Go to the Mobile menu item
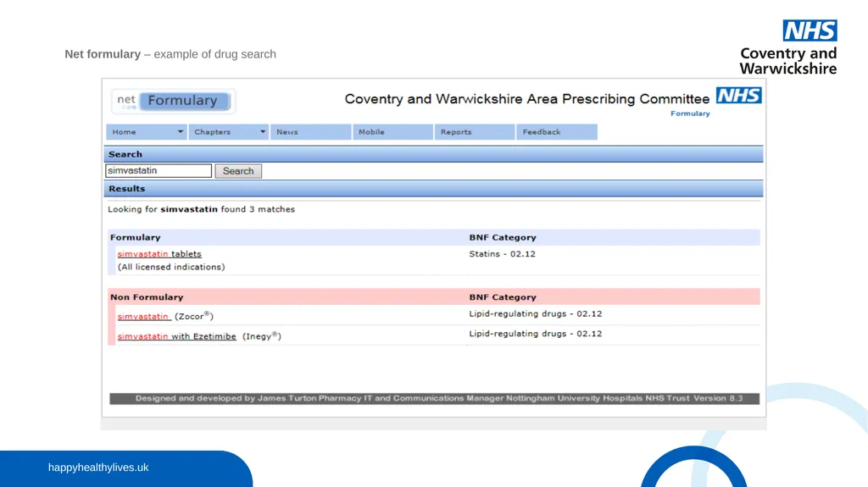This screenshot has width=868, height=487. pos(392,132)
